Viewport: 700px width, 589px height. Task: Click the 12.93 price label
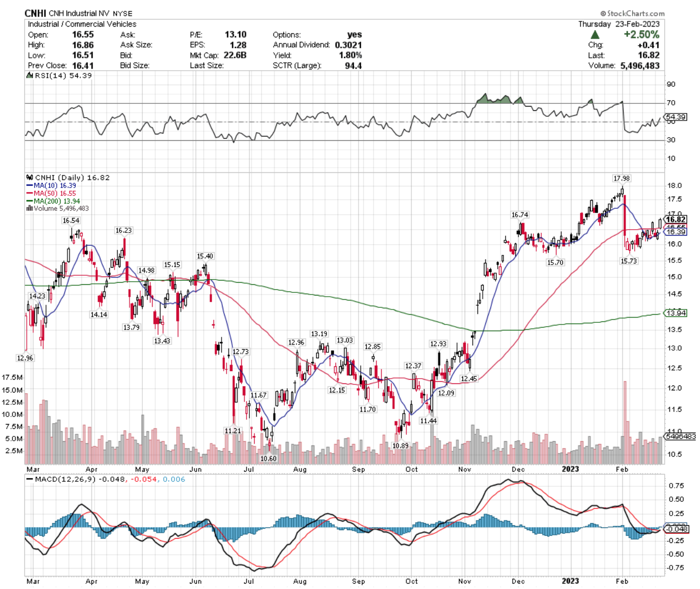tap(438, 344)
